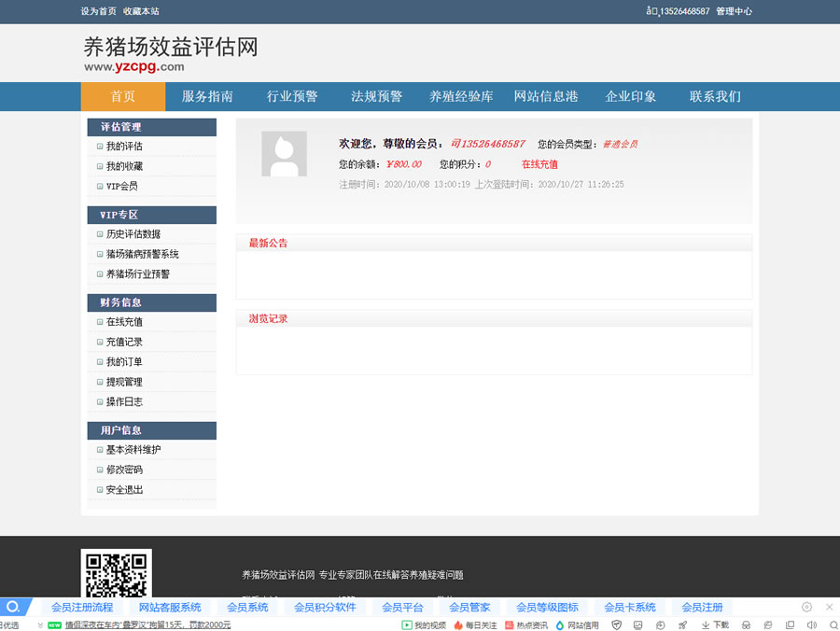
Task: Click 收藏本站 in the top bar
Action: [x=141, y=11]
